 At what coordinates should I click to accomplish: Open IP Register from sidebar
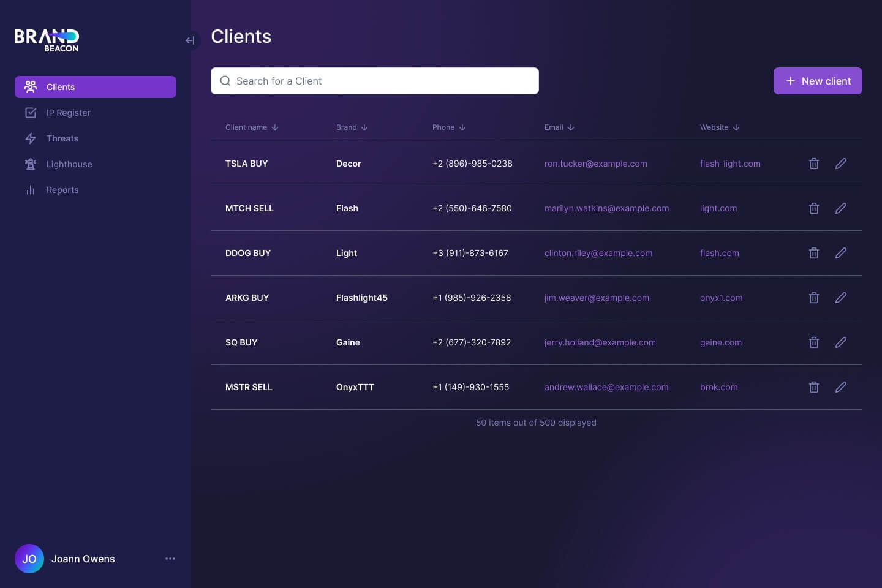click(x=68, y=113)
